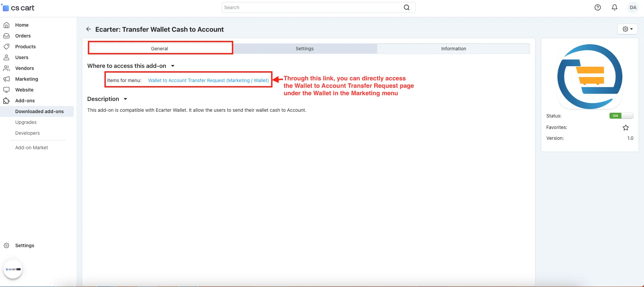Click the 'Status:' label
Image resolution: width=644 pixels, height=287 pixels.
tap(554, 116)
